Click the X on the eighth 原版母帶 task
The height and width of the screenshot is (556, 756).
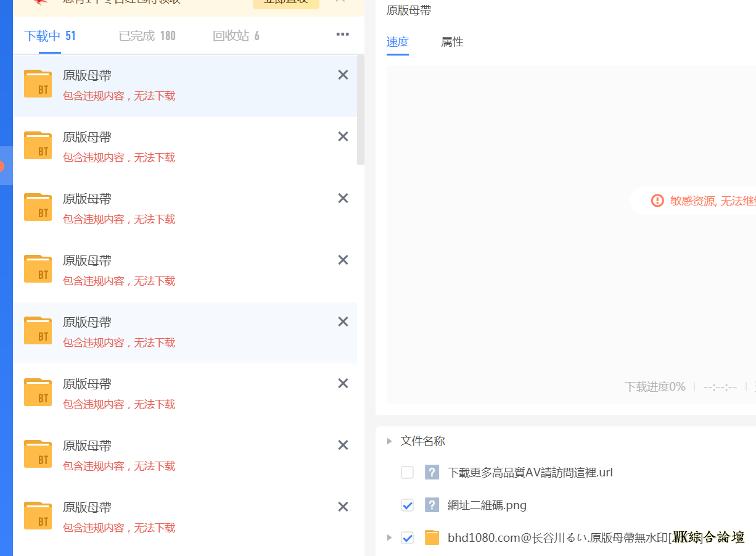(343, 507)
